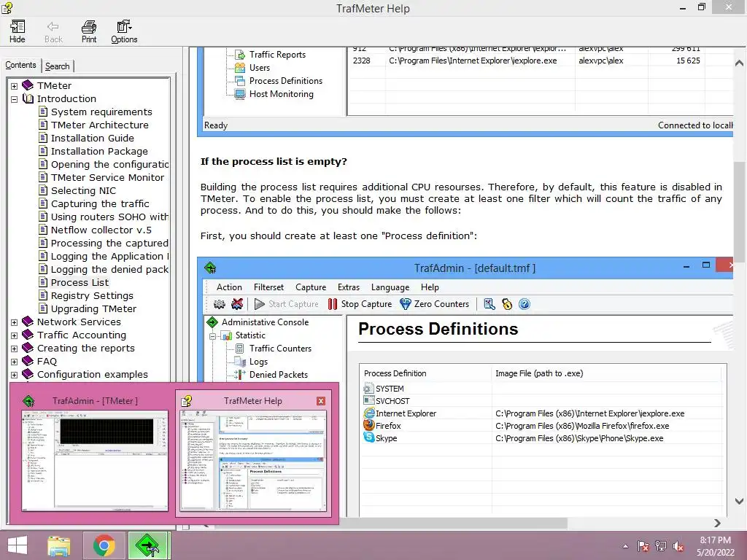
Task: Expand the Network Services node
Action: point(15,322)
